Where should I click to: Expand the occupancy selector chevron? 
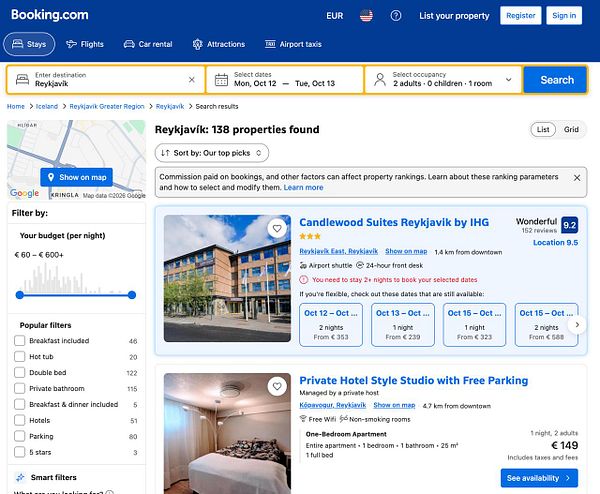[x=509, y=80]
